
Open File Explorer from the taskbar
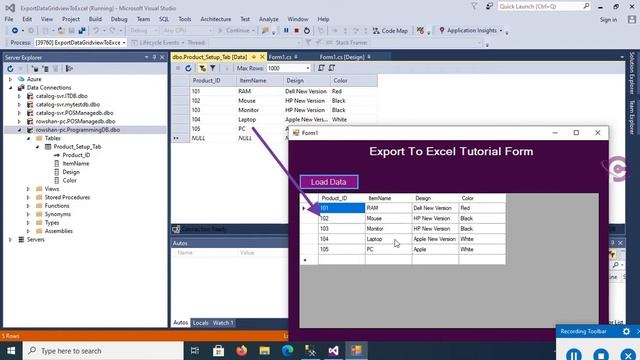click(x=264, y=351)
